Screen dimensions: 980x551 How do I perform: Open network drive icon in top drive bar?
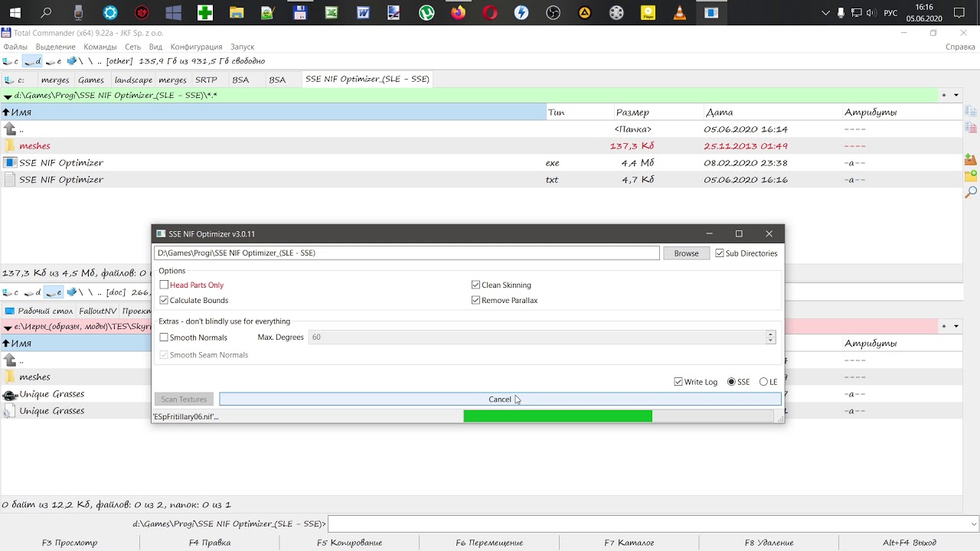click(x=72, y=61)
